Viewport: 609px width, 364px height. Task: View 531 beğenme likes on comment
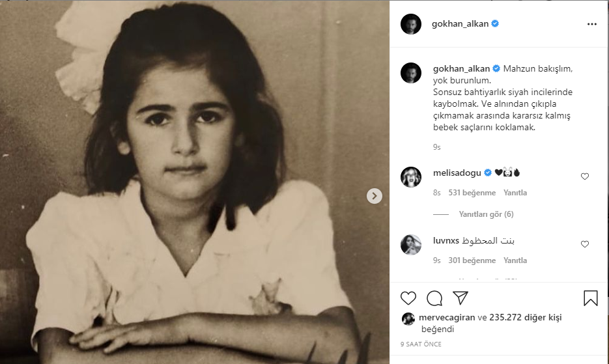pos(472,193)
